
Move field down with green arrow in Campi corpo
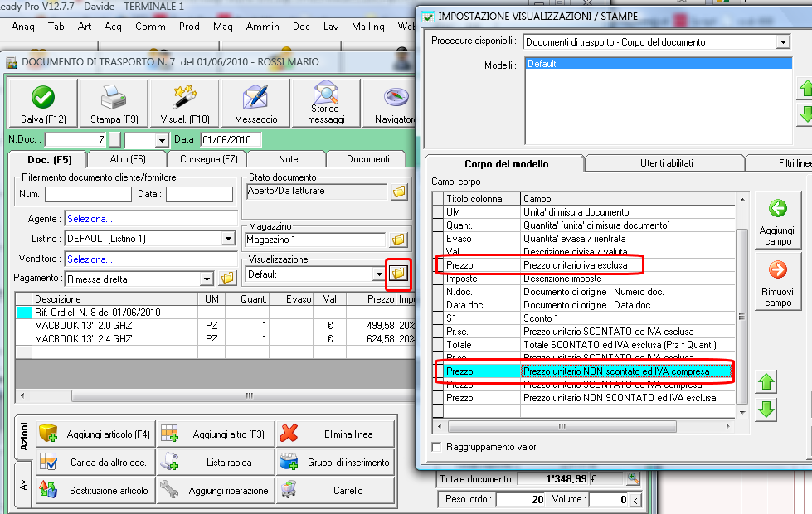[x=766, y=410]
